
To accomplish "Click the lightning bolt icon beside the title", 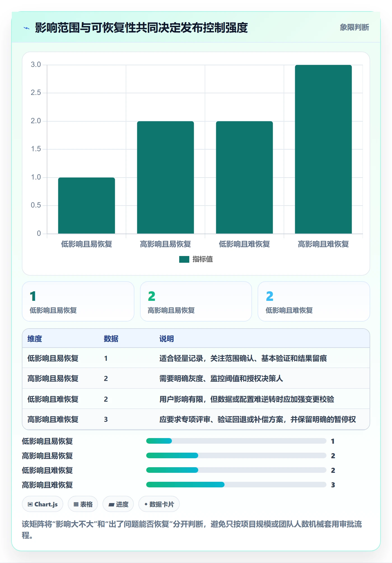I will pos(27,28).
